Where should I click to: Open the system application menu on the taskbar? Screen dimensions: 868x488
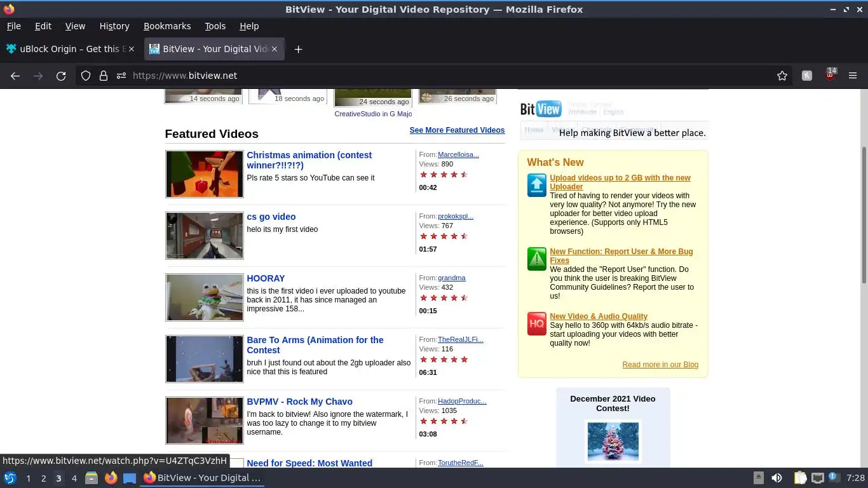[10, 478]
